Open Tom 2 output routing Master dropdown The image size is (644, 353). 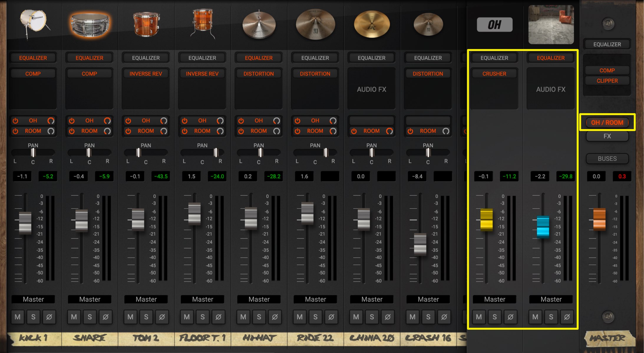(146, 299)
